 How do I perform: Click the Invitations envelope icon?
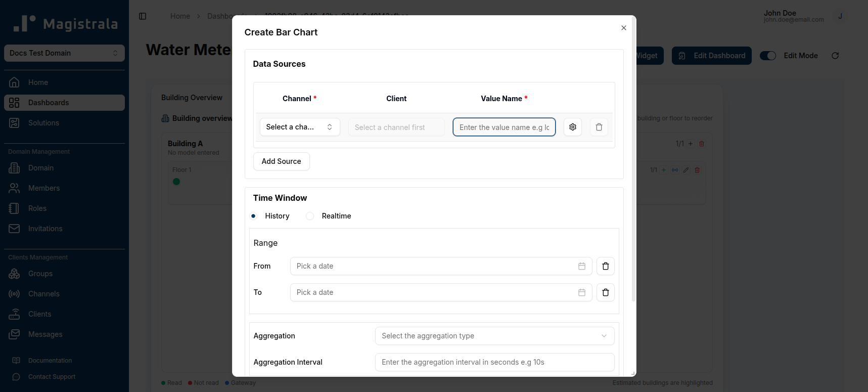pyautogui.click(x=14, y=229)
